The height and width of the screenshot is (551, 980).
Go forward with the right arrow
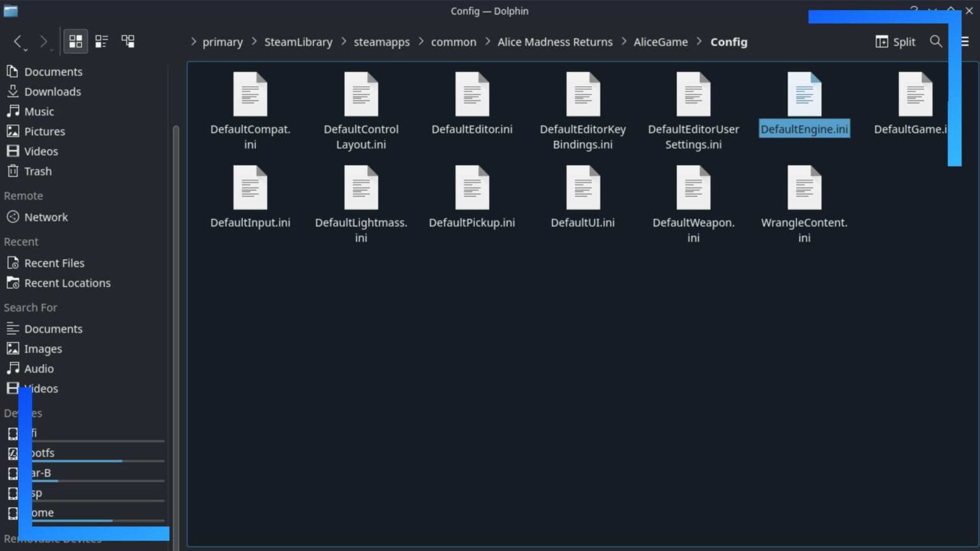[x=43, y=42]
